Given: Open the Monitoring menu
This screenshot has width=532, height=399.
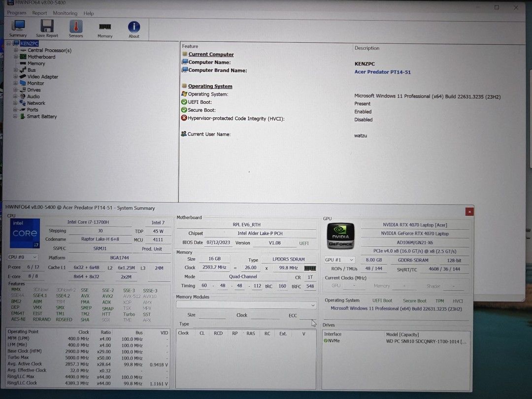Looking at the screenshot, I should pyautogui.click(x=65, y=13).
